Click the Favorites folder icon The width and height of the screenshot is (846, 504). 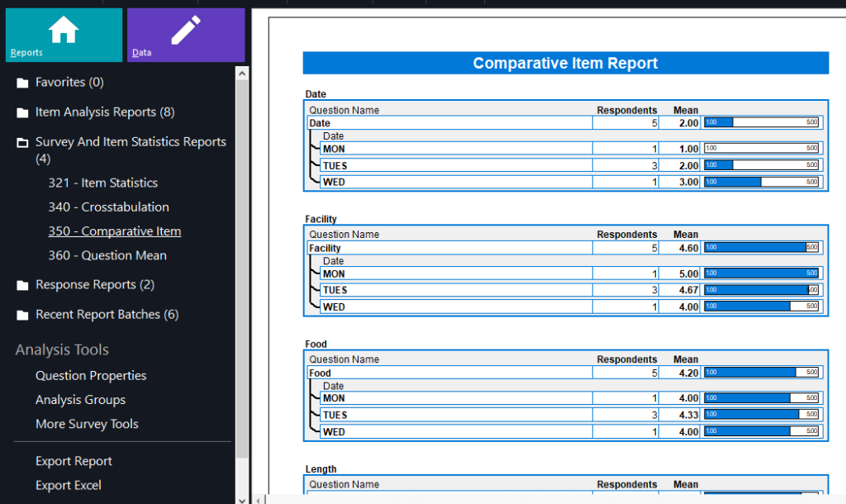tap(22, 83)
